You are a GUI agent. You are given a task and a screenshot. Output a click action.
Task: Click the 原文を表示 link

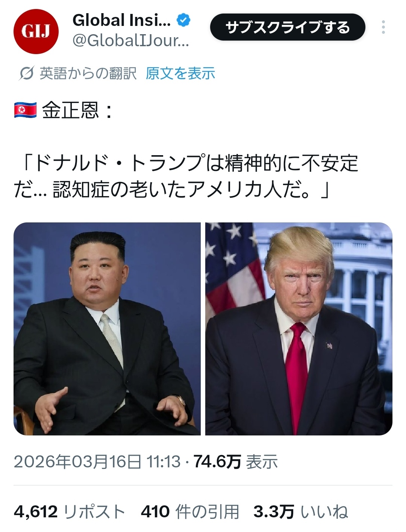(180, 73)
